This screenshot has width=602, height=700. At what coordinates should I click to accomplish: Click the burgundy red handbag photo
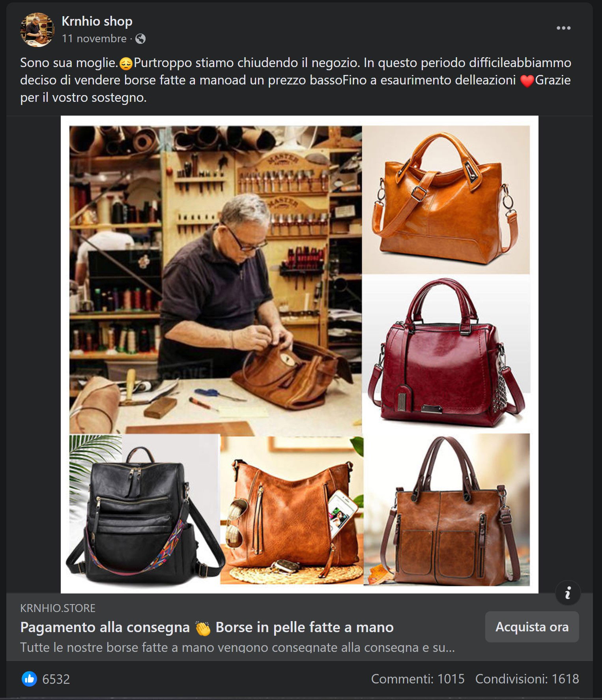click(446, 354)
